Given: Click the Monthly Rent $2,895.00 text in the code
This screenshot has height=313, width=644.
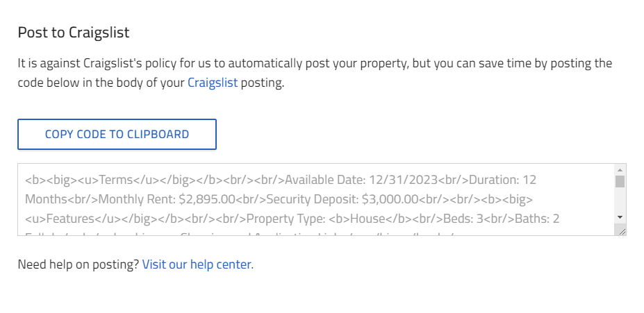Looking at the screenshot, I should pyautogui.click(x=167, y=199).
